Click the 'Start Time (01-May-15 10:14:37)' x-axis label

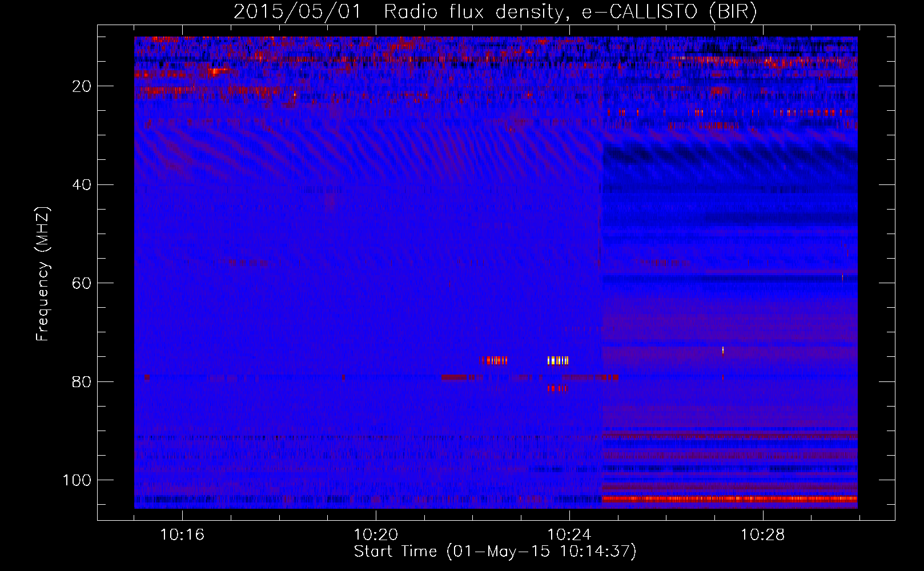[x=495, y=552]
